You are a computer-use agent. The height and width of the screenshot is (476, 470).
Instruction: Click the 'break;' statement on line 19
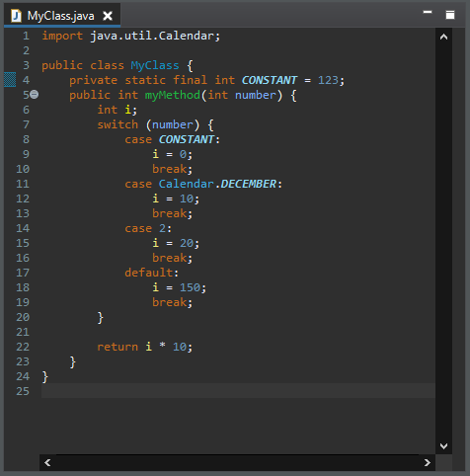point(172,302)
